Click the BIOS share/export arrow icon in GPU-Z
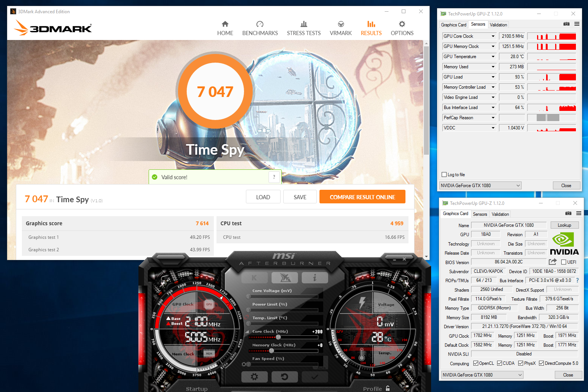 (553, 262)
